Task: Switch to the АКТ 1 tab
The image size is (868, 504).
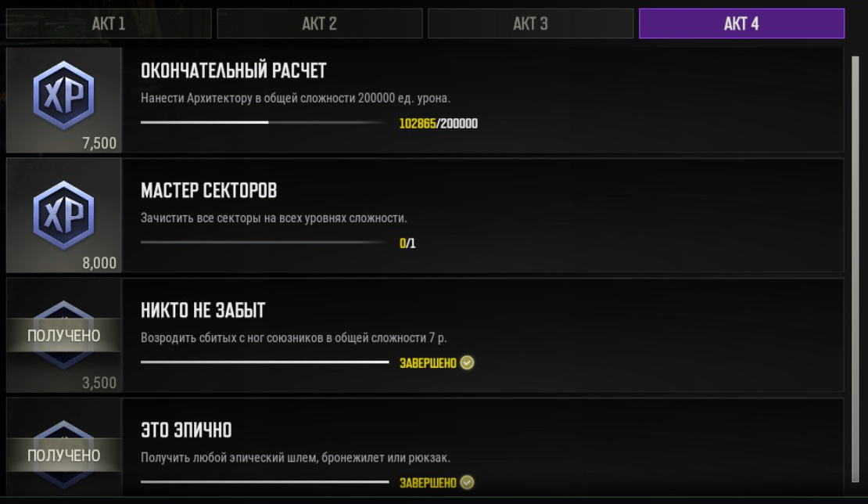Action: point(109,23)
